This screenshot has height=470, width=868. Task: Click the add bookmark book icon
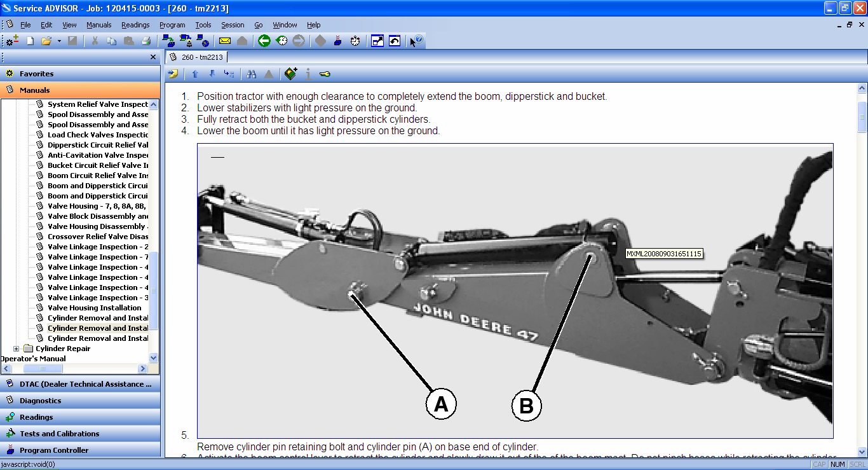[x=290, y=74]
